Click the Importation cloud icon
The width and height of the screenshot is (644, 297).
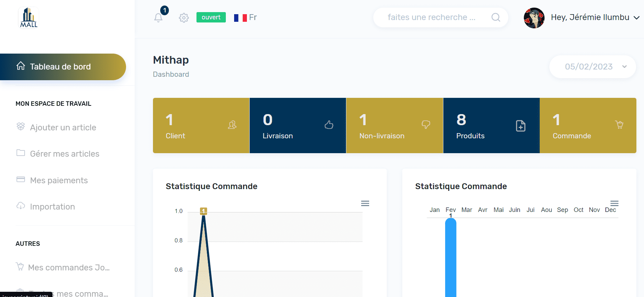point(21,205)
